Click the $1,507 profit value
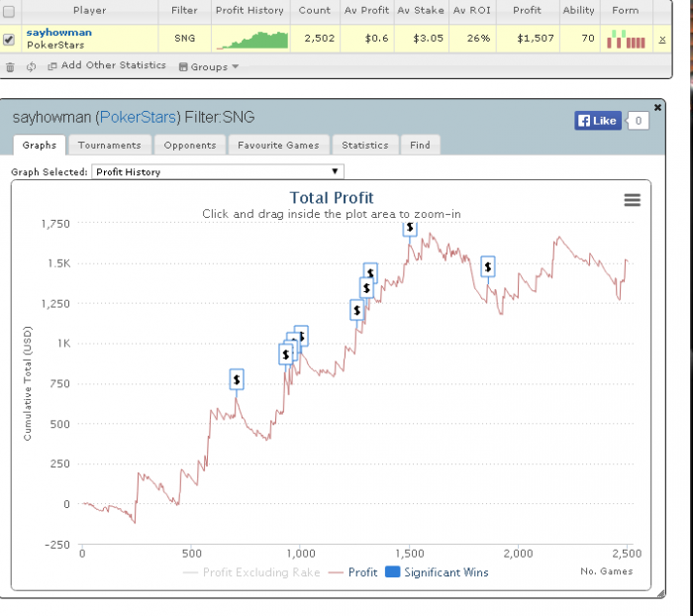The width and height of the screenshot is (693, 616). pos(536,39)
